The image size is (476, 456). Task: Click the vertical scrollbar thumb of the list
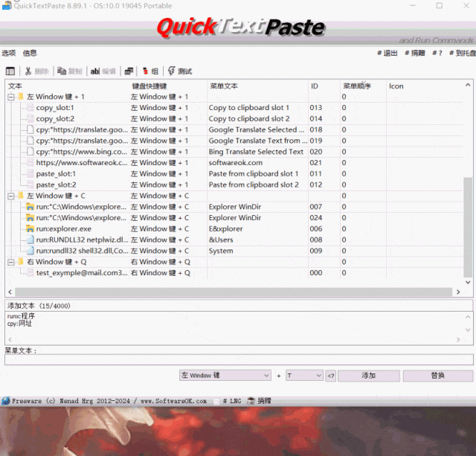tap(468, 227)
